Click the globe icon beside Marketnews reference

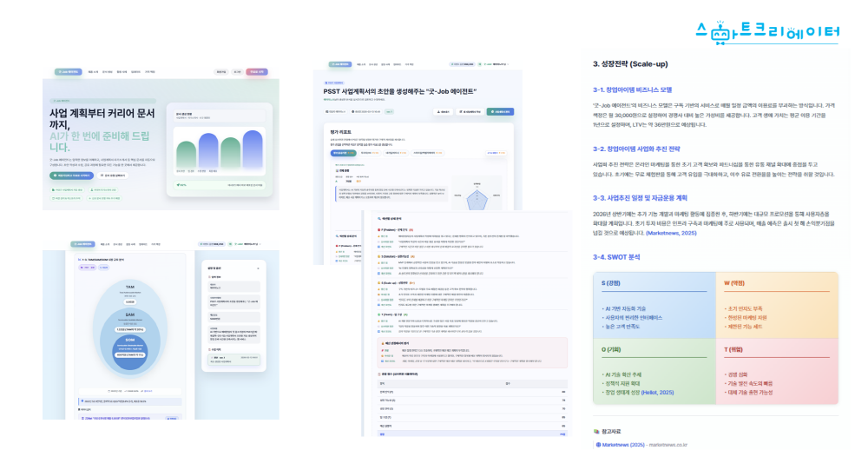(x=598, y=445)
